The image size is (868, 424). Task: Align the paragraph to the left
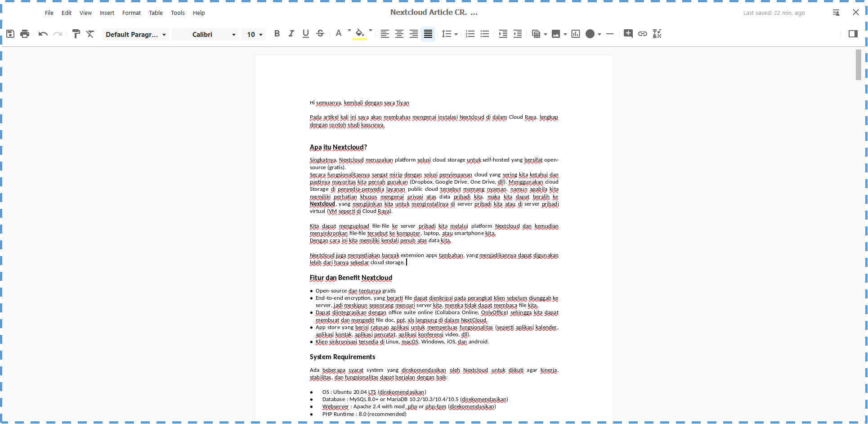[385, 34]
